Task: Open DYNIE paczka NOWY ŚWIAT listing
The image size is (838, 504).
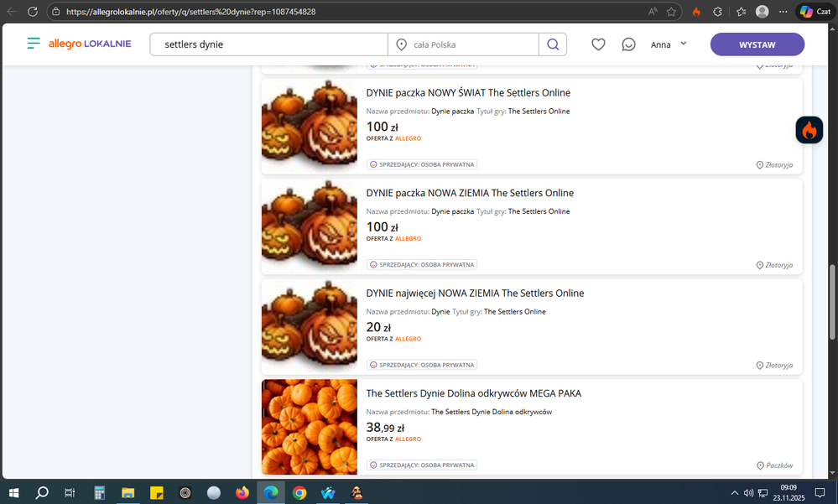Action: [x=468, y=93]
